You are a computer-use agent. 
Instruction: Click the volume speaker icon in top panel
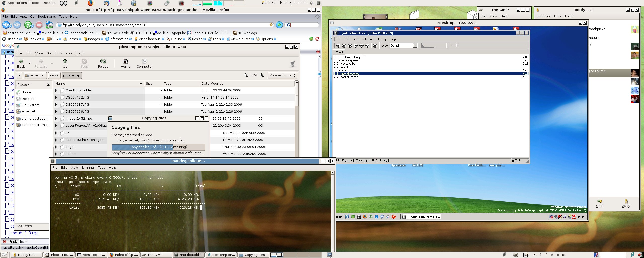pos(311,3)
